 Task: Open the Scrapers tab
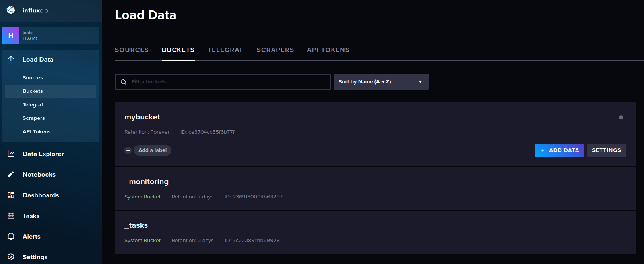tap(275, 50)
